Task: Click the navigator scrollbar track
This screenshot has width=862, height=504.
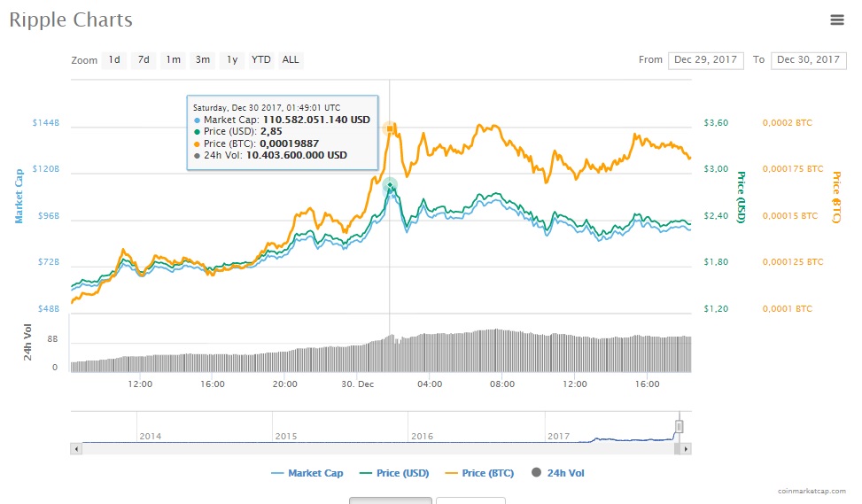Action: pos(378,449)
